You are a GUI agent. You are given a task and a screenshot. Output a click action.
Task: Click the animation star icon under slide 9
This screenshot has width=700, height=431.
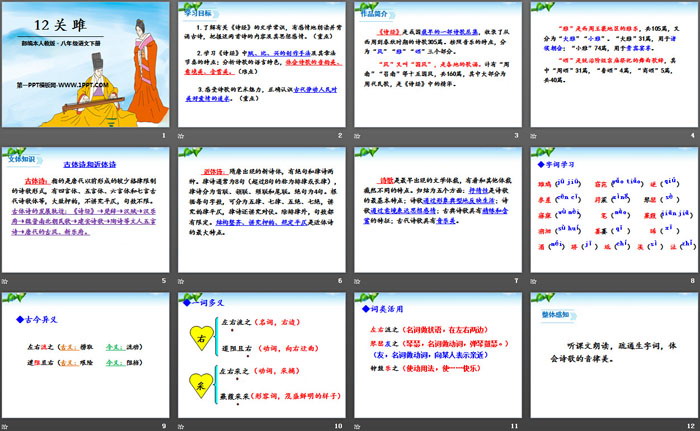(4, 427)
